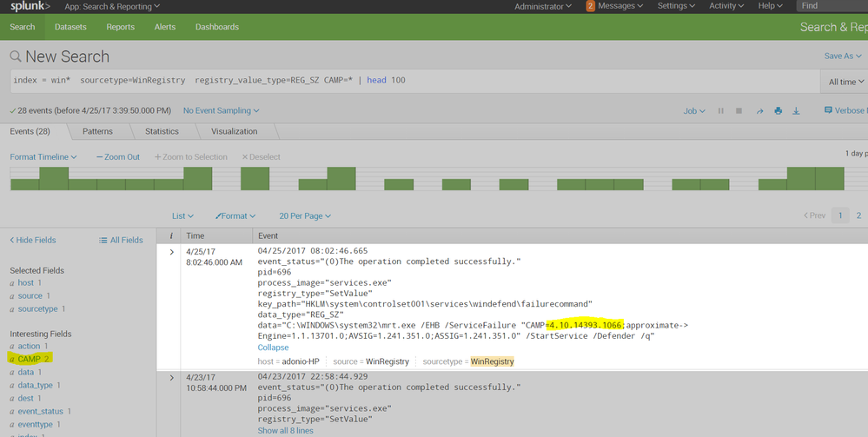Open the App: Search & Reporting dropdown
Image resolution: width=868 pixels, height=437 pixels.
pyautogui.click(x=112, y=7)
